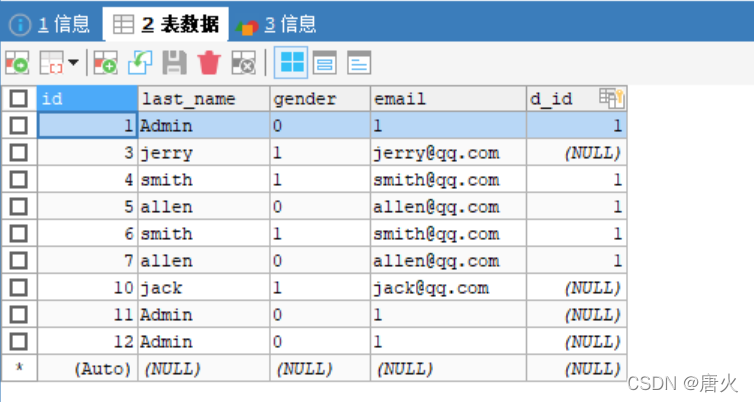Open the '3 信息' tab
Viewport: 754px width, 402px height.
tap(276, 24)
